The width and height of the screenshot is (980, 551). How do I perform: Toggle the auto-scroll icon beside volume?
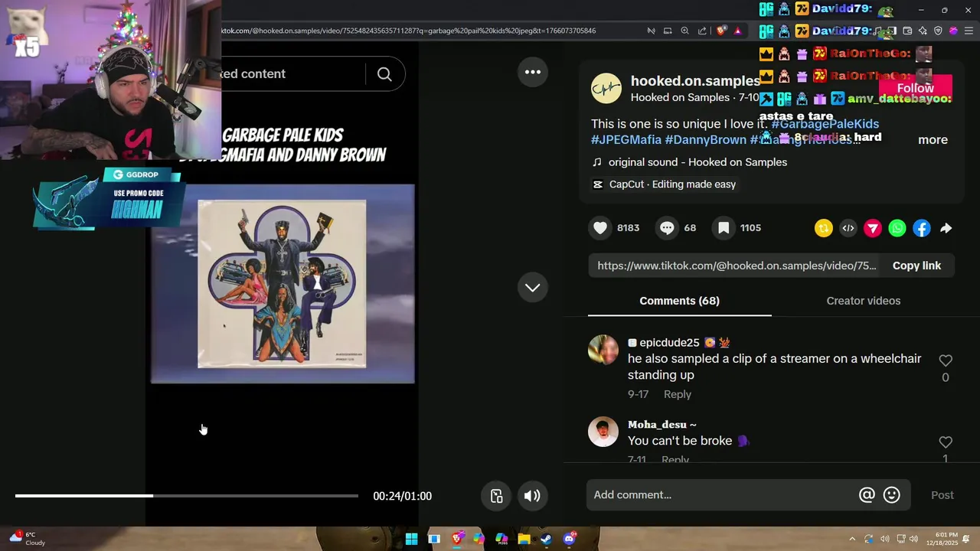[496, 496]
